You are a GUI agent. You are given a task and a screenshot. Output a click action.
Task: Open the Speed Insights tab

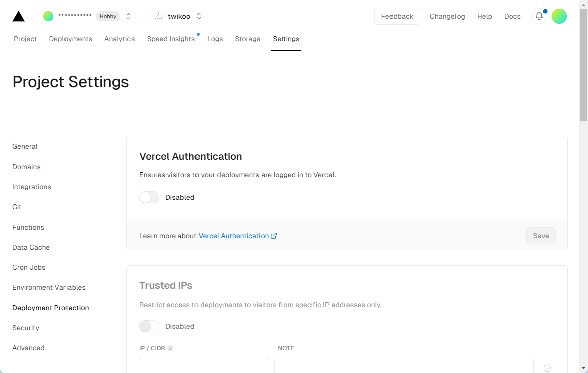(x=171, y=39)
